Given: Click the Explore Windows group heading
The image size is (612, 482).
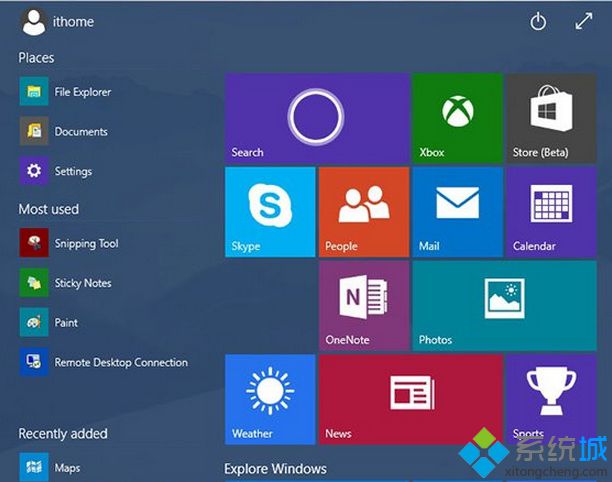Looking at the screenshot, I should pyautogui.click(x=275, y=468).
